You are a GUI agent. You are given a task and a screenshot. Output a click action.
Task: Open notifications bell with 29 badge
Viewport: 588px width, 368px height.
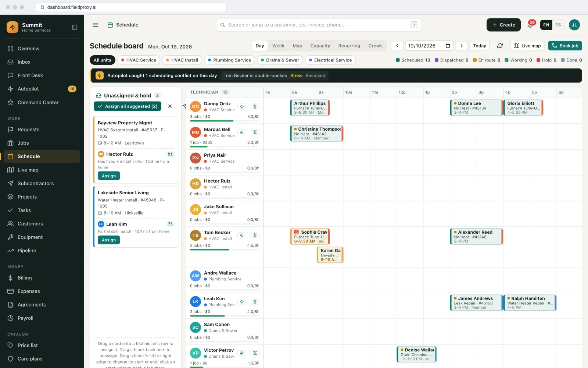point(530,25)
